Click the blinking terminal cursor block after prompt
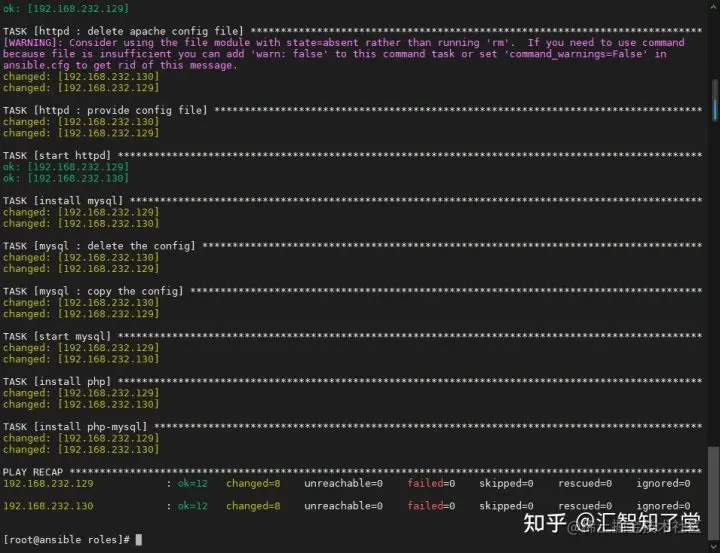Screen dimensions: 720x553 (x=139, y=540)
